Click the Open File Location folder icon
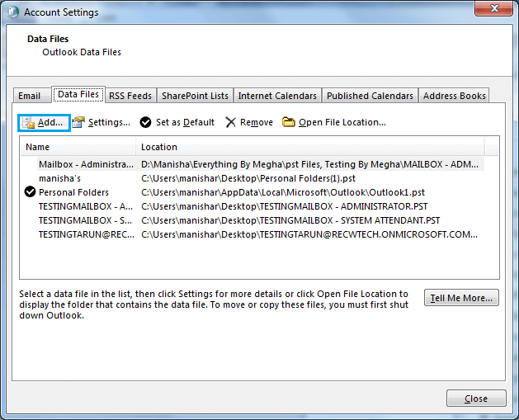Screen dimensions: 519x420 [x=288, y=122]
